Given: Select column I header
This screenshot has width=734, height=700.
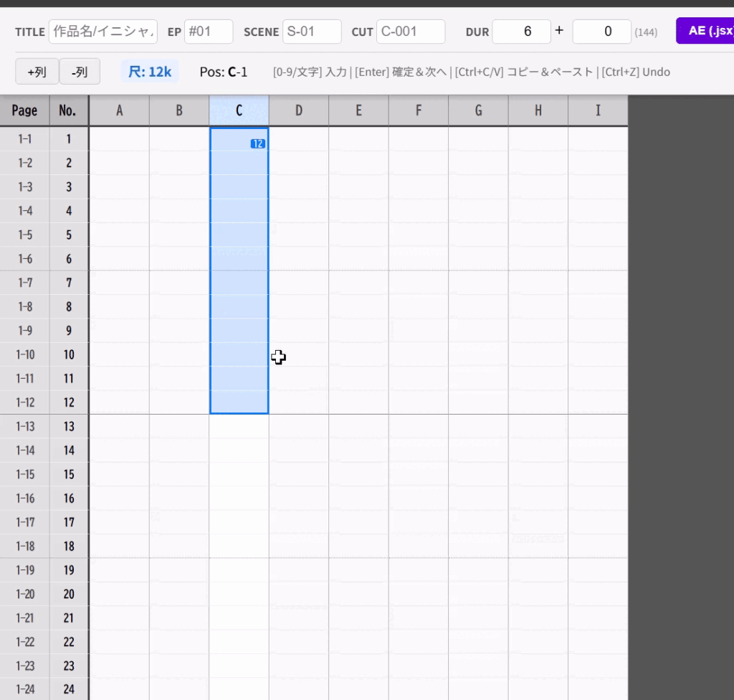Looking at the screenshot, I should coord(598,110).
